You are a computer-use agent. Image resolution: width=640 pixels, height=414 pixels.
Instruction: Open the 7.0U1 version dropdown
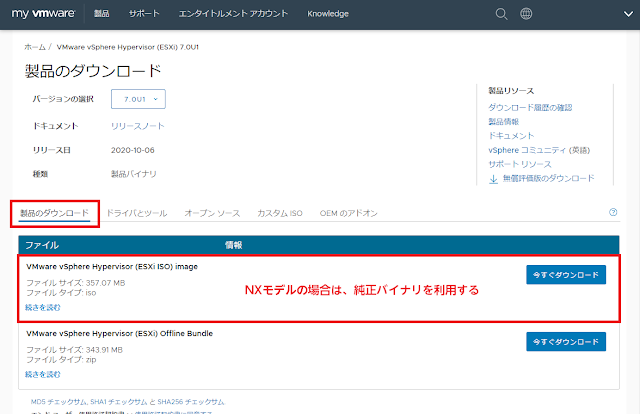138,99
